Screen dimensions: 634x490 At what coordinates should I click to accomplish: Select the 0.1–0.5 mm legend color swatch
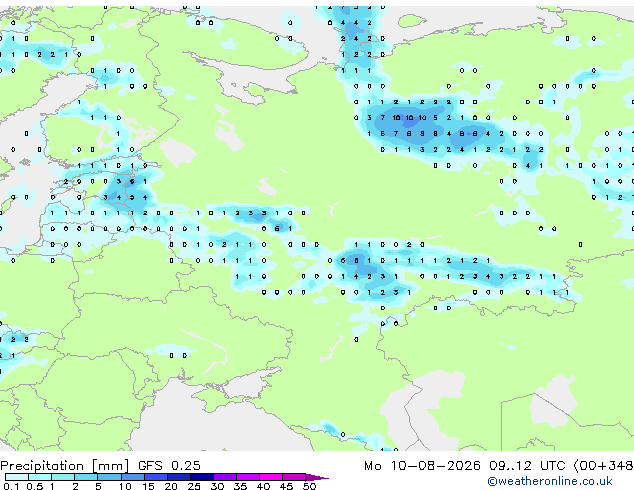(x=17, y=477)
